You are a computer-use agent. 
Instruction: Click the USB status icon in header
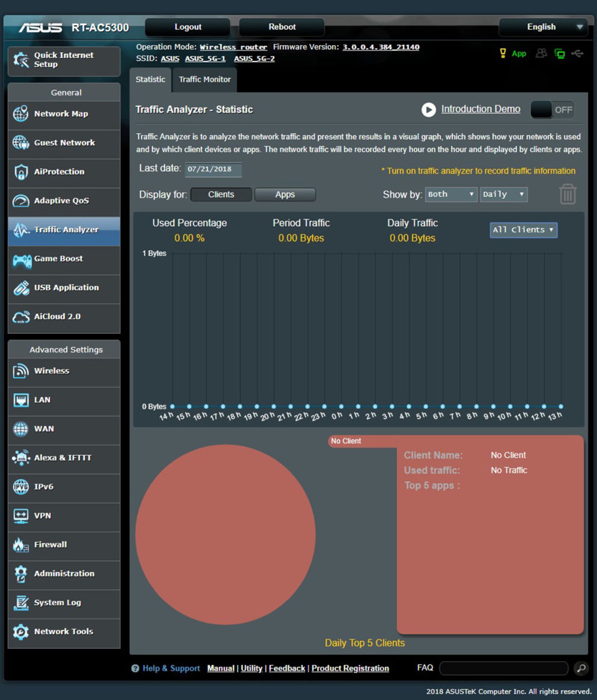coord(577,53)
